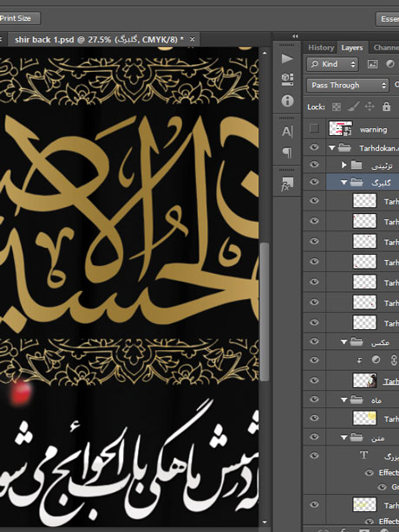399x532 pixels.
Task: Collapse the Tarhdokan group triangle
Action: tap(332, 148)
